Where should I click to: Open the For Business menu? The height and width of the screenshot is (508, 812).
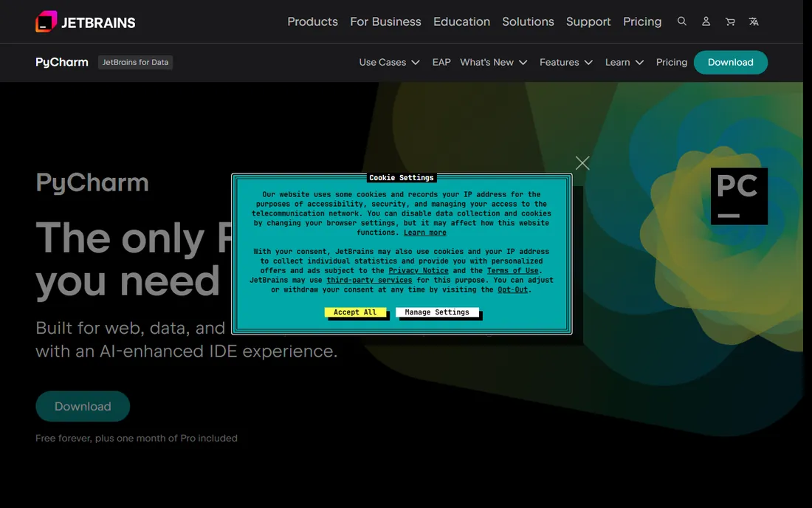(x=385, y=21)
